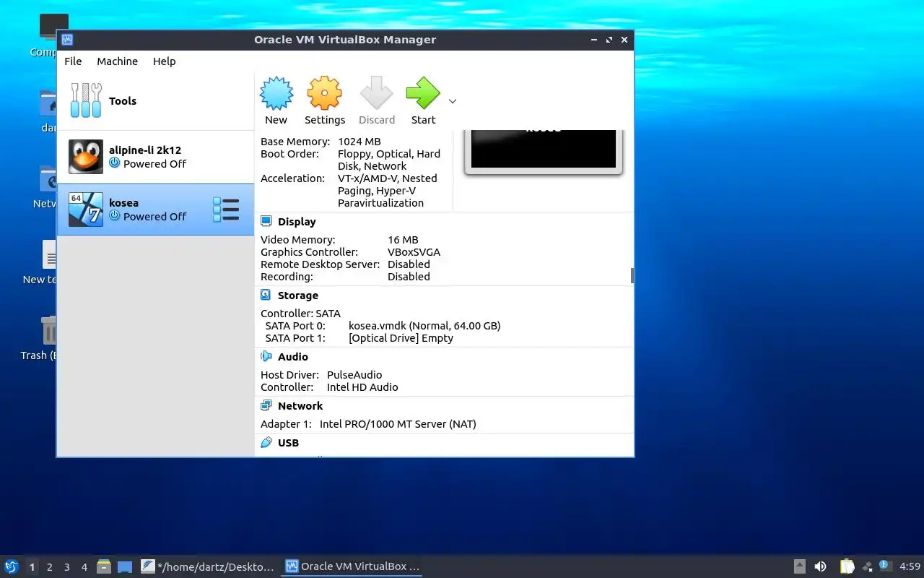Click the '16 MB' video memory value

click(403, 240)
